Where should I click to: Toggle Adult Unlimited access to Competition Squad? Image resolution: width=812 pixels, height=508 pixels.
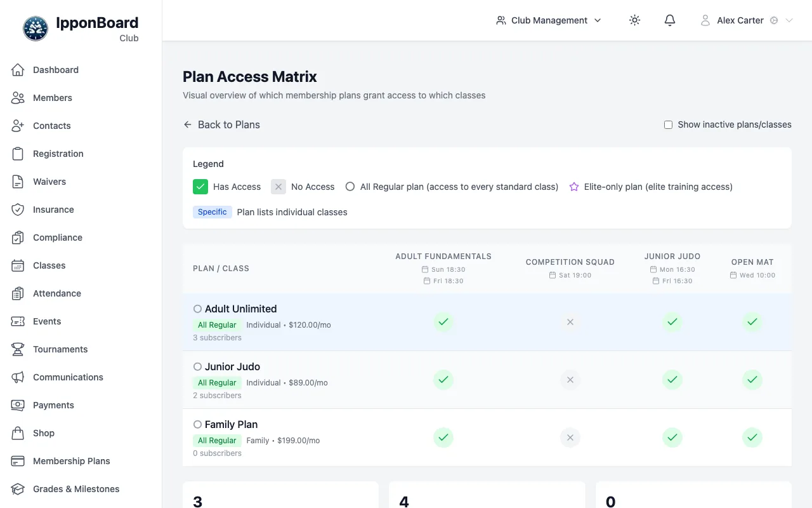point(570,322)
